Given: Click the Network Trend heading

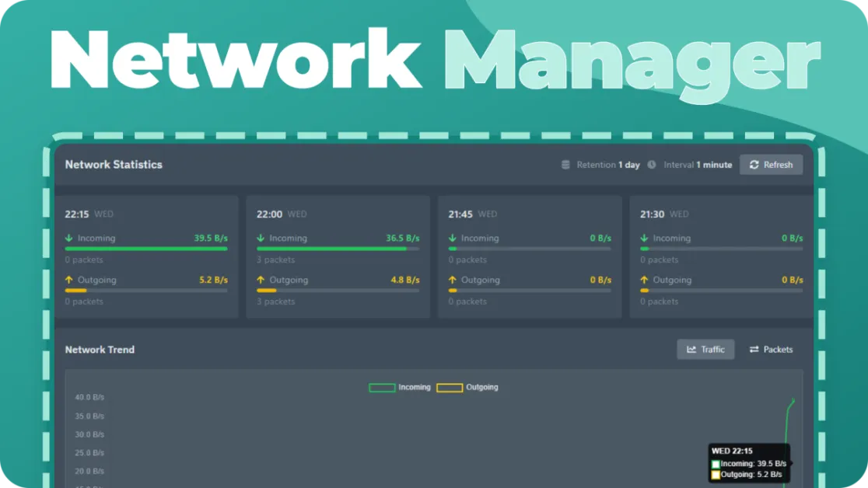Looking at the screenshot, I should [x=100, y=350].
